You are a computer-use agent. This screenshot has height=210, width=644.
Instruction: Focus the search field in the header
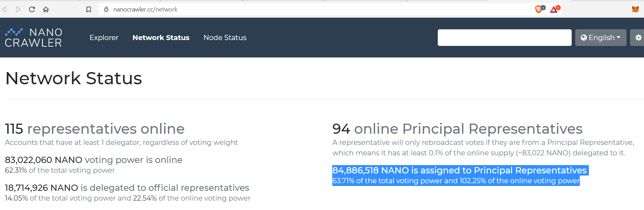(505, 38)
